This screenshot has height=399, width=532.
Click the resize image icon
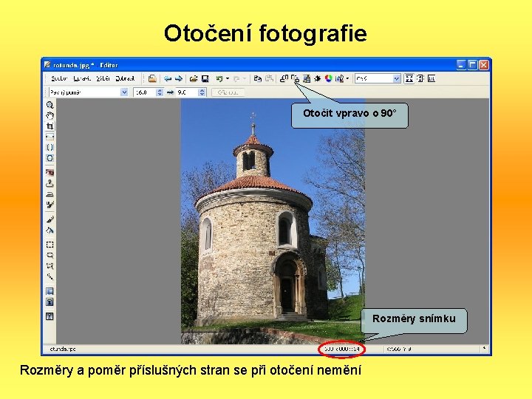tap(307, 79)
